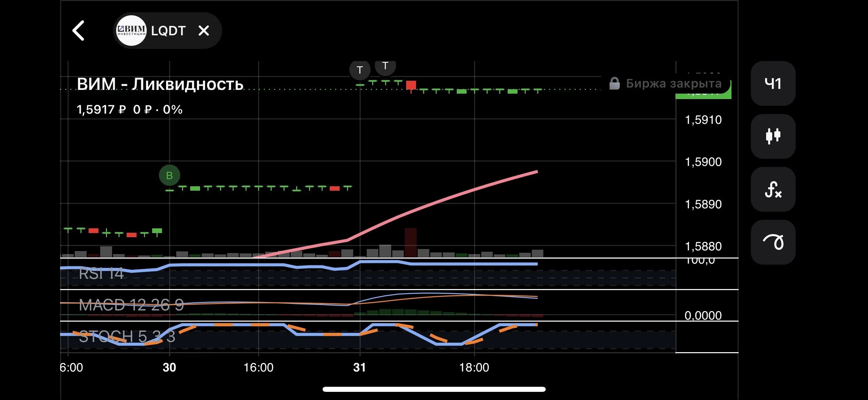Viewport: 868px width, 400px height.
Task: Switch chart type via candlestick icon
Action: (773, 136)
